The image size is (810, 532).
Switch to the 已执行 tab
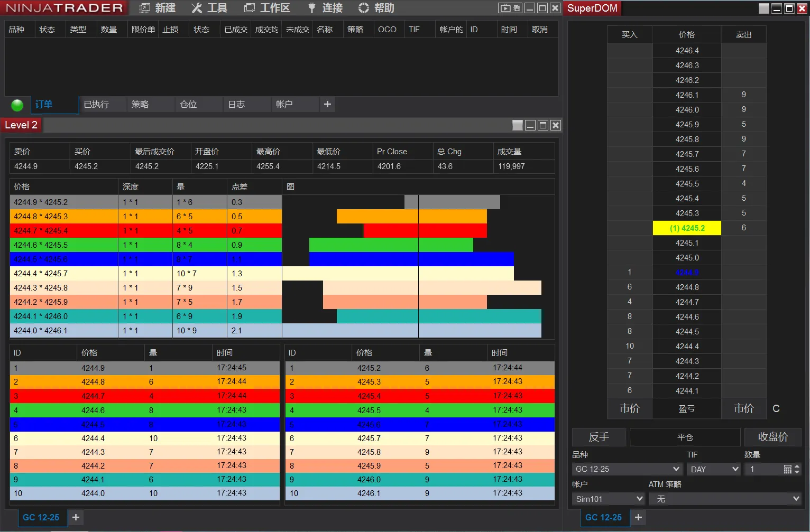pos(96,104)
